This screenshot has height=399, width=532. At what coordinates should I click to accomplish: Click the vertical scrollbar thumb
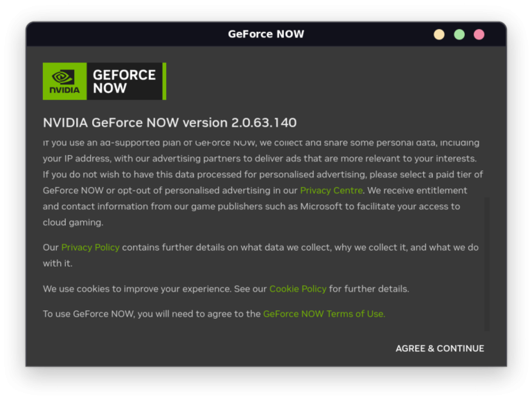[x=486, y=263]
